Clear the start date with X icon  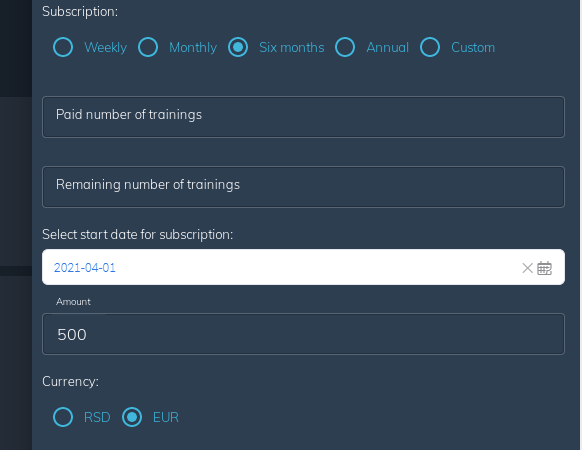pos(527,268)
